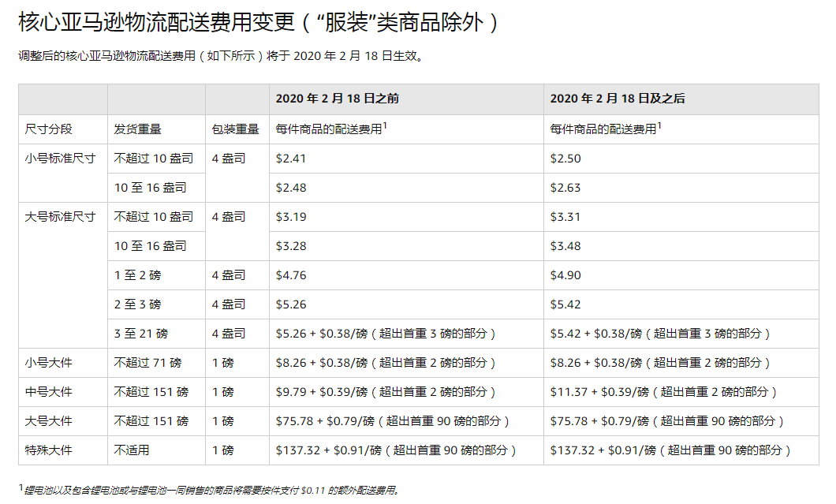Click 10 至 16 盎司 in the $3.28 row
The height and width of the screenshot is (504, 836).
tap(151, 246)
